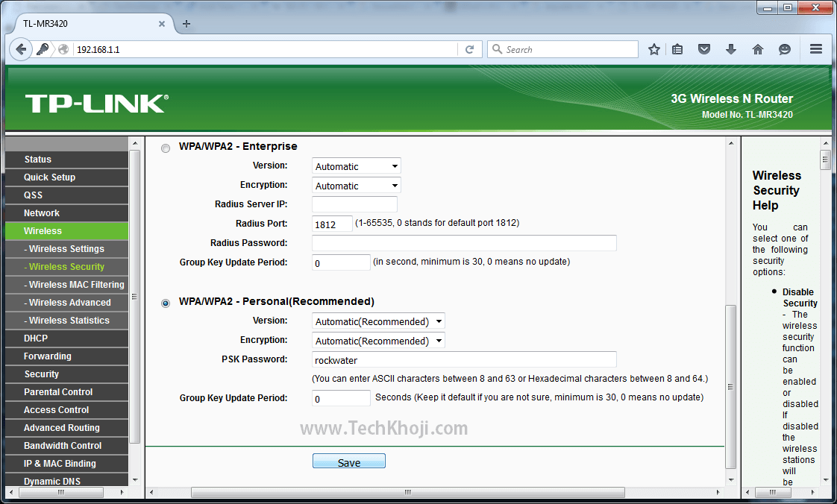Click the sidebar menu scroll-down arrow
The width and height of the screenshot is (837, 504).
(x=134, y=480)
